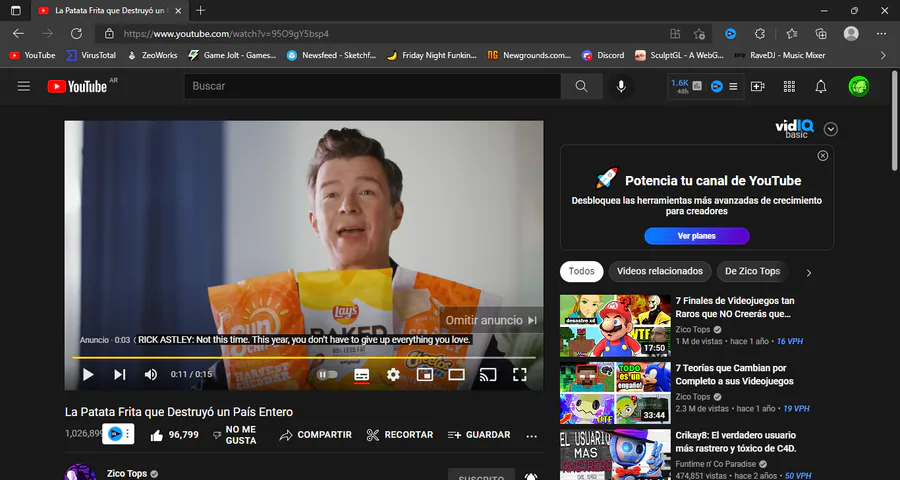This screenshot has height=480, width=900.
Task: Open Edge settings and more menu
Action: pyautogui.click(x=882, y=34)
